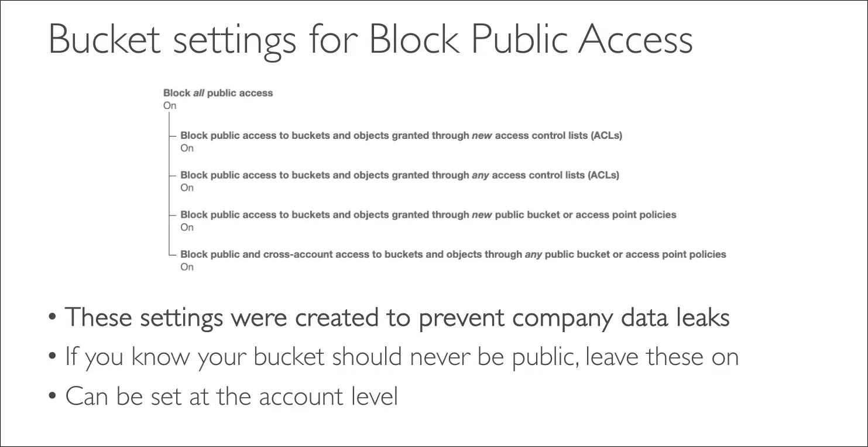Image resolution: width=868 pixels, height=447 pixels.
Task: Click the tree branch connector beside cross-account access setting
Action: [x=171, y=254]
